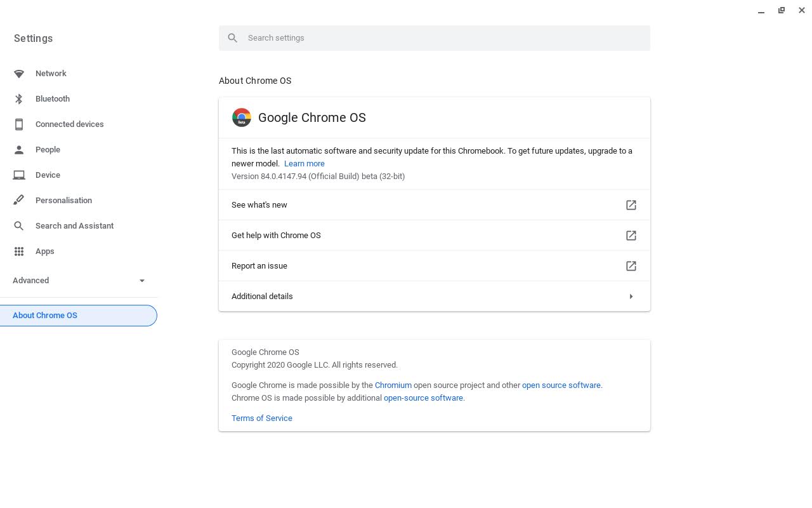Click Get help with Chrome OS row
The width and height of the screenshot is (812, 508).
[x=435, y=236]
